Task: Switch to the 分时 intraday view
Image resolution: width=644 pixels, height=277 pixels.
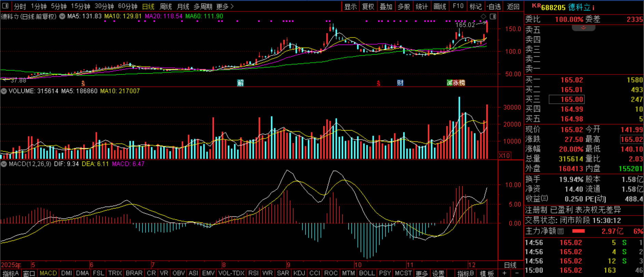Action: [20, 6]
